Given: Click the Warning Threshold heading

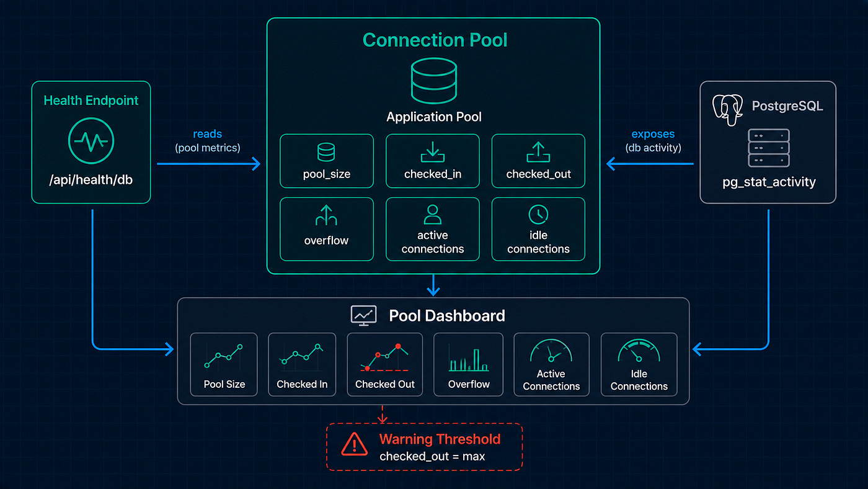Looking at the screenshot, I should [x=440, y=439].
